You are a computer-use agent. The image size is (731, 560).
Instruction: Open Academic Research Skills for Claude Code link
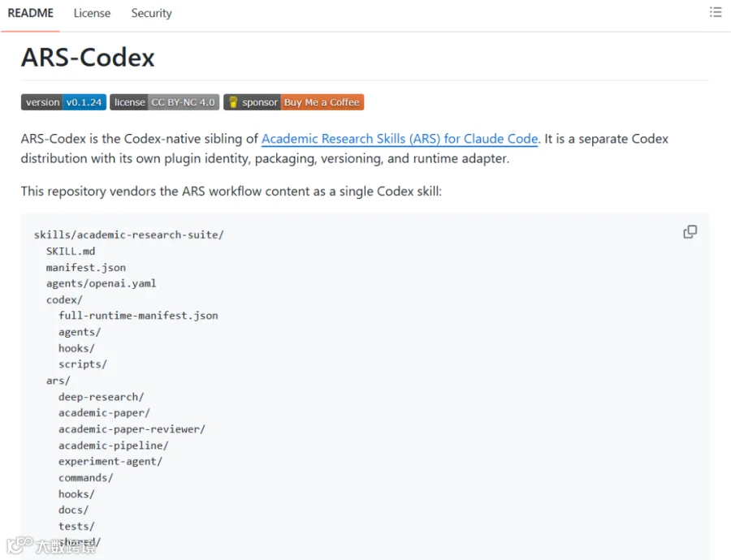pyautogui.click(x=400, y=139)
